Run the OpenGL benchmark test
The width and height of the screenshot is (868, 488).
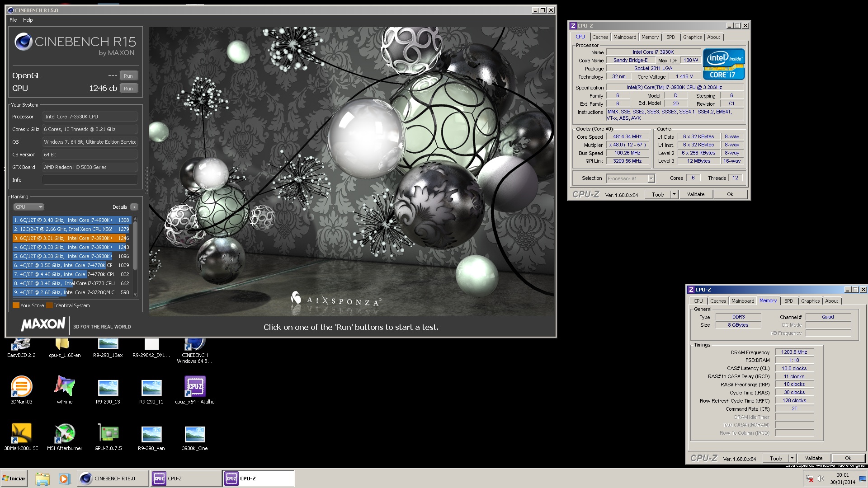128,76
